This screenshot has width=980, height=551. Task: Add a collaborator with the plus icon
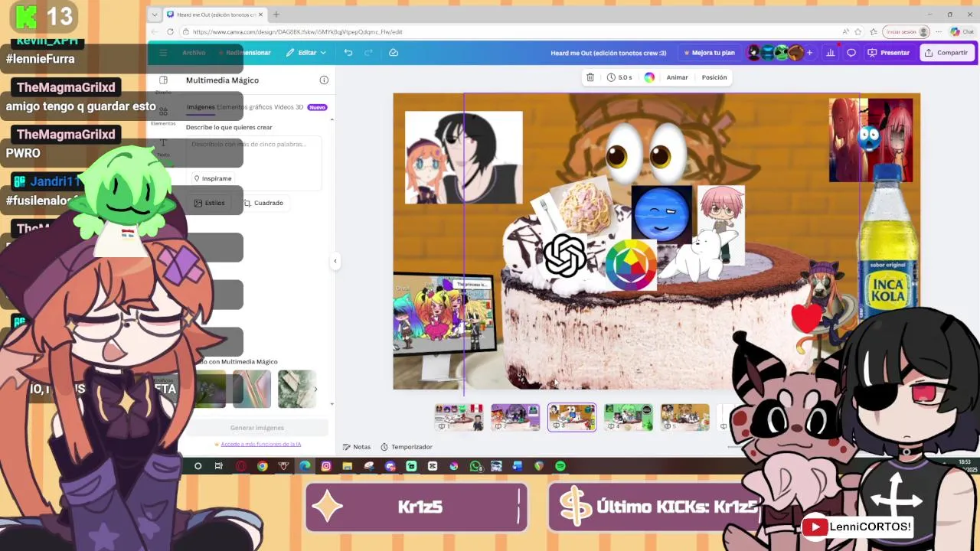click(809, 53)
